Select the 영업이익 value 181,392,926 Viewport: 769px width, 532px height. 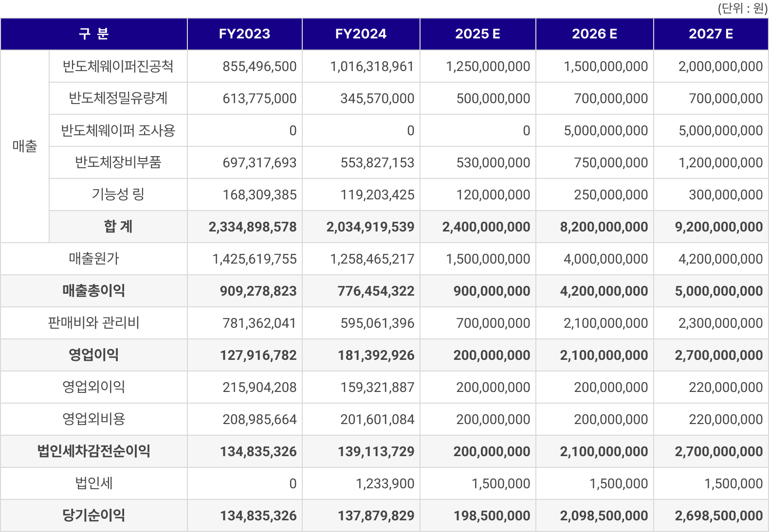pos(376,355)
